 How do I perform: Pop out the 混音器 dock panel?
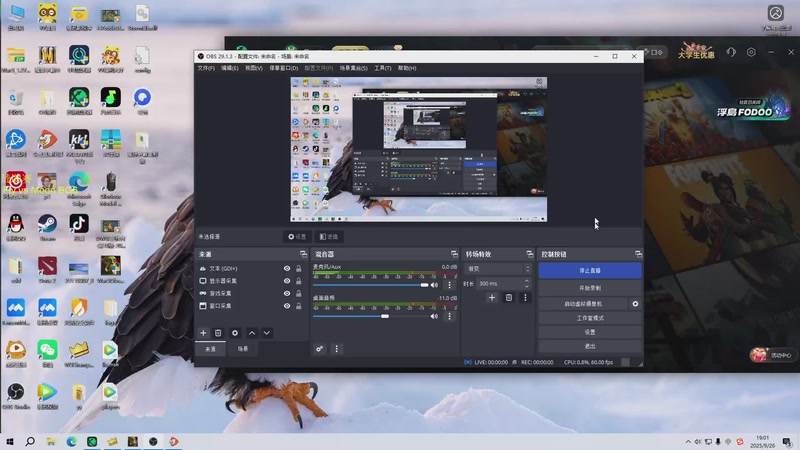[x=454, y=254]
